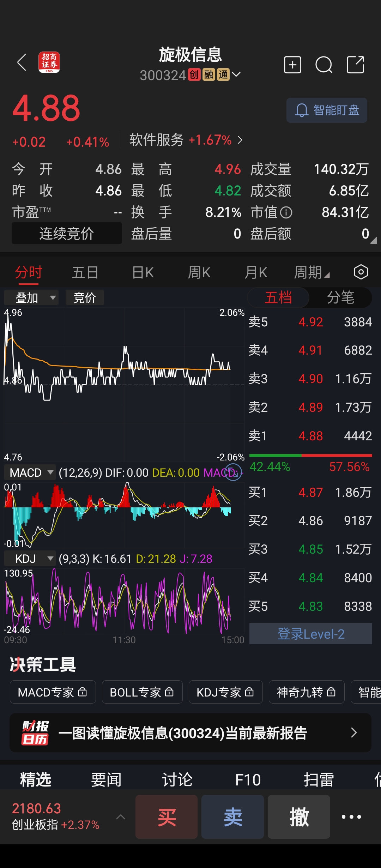Image resolution: width=381 pixels, height=868 pixels.
Task: Tap report banner right chevron
Action: click(x=354, y=733)
